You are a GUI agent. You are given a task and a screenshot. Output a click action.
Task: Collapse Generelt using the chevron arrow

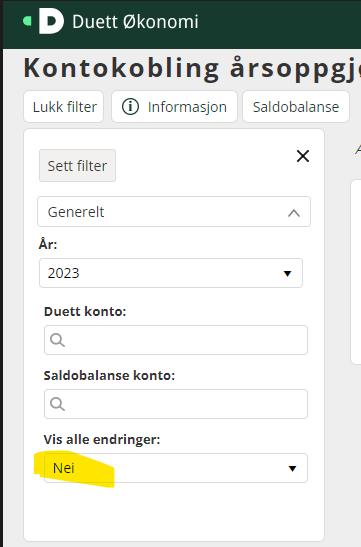294,213
